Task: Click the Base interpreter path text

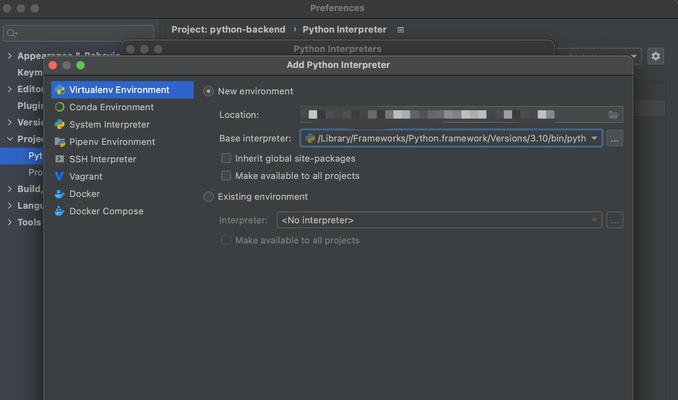Action: [x=452, y=138]
